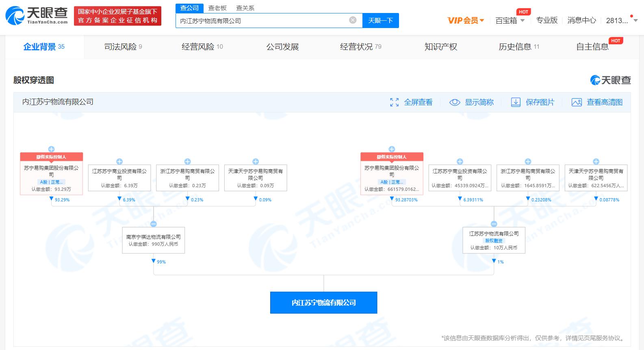The image size is (644, 350).
Task: Open left 苏宁易购集团股份有限公司 node
Action: click(51, 174)
